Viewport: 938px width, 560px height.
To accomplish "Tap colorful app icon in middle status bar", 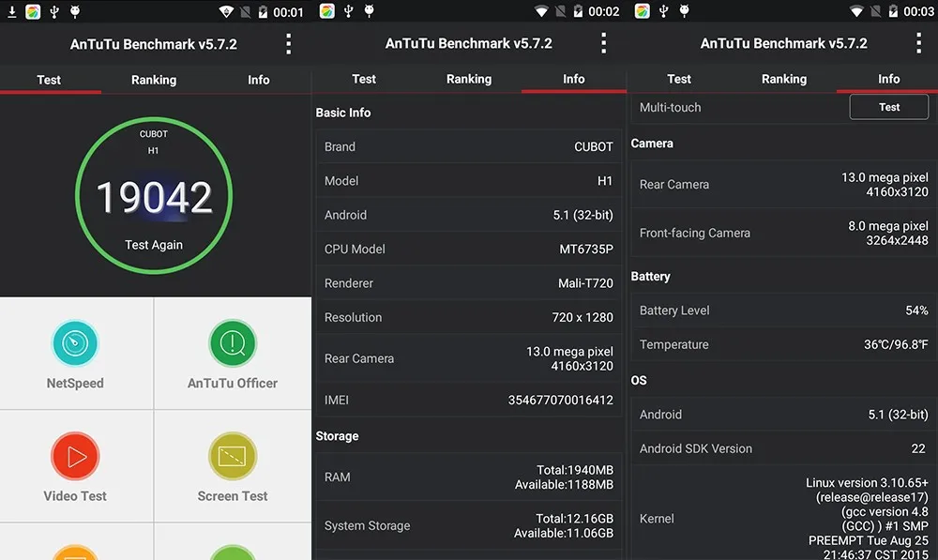I will 327,10.
